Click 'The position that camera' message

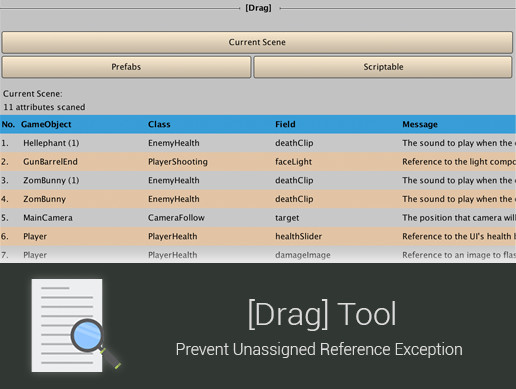[459, 218]
